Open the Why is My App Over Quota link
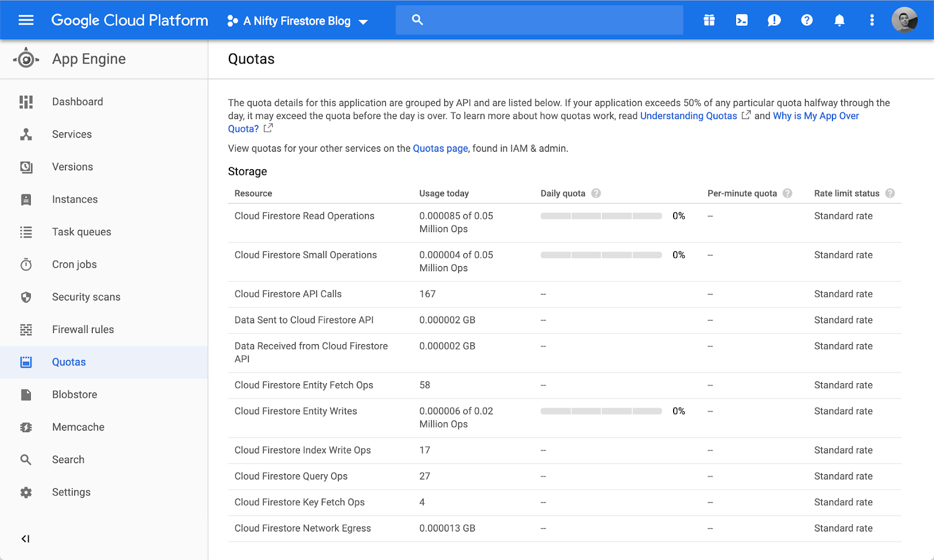The image size is (934, 560). point(816,116)
